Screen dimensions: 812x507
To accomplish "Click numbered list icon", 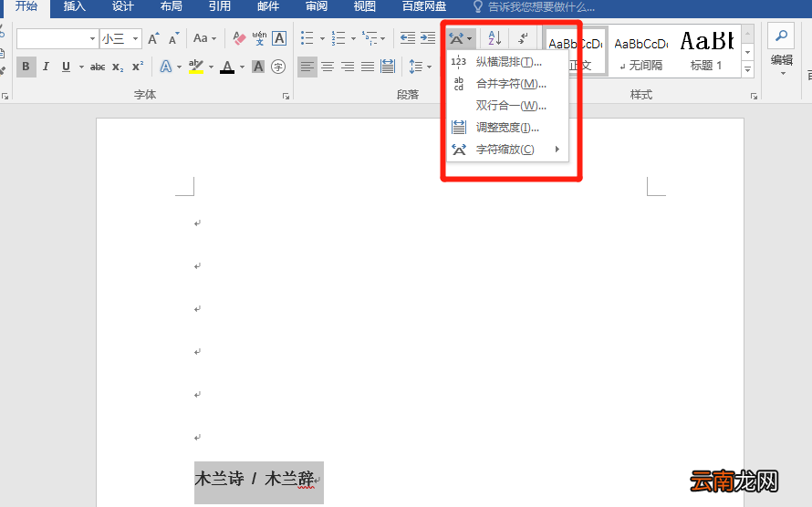I will pyautogui.click(x=338, y=38).
